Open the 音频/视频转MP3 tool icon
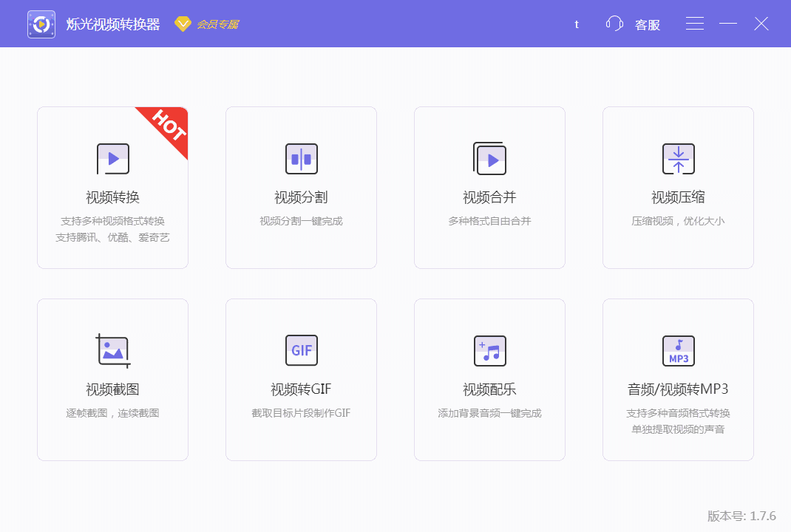 (x=678, y=350)
